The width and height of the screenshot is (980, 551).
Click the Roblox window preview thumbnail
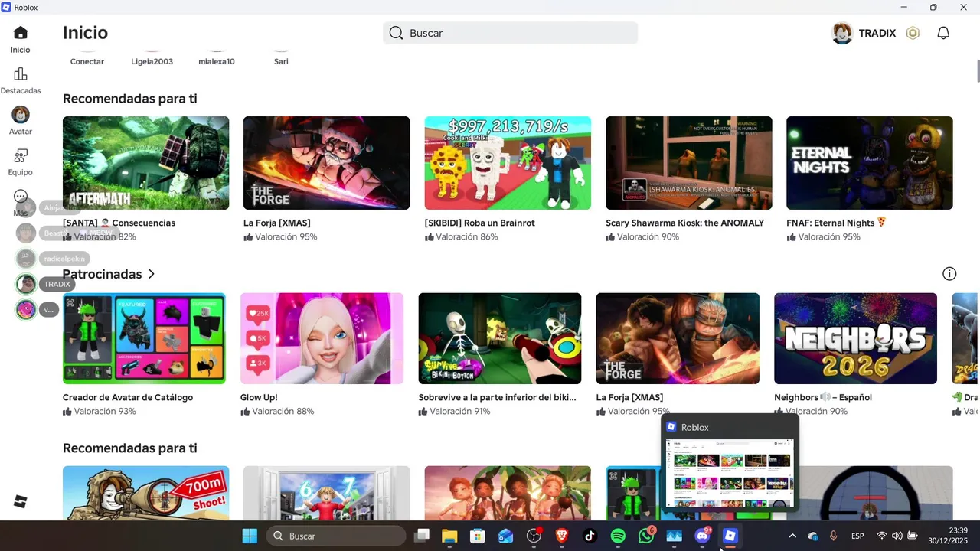tap(730, 473)
